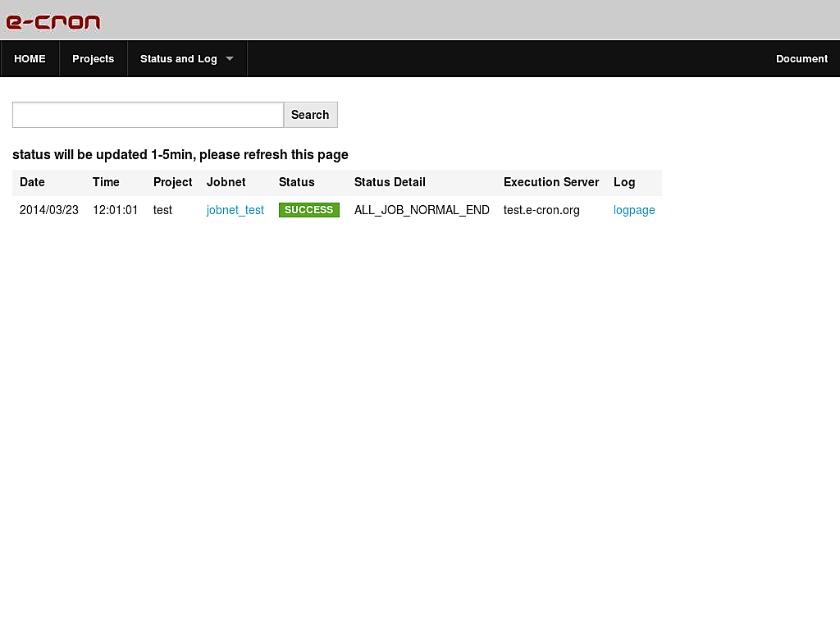The image size is (840, 630).
Task: Select the Time column header
Action: (x=105, y=182)
